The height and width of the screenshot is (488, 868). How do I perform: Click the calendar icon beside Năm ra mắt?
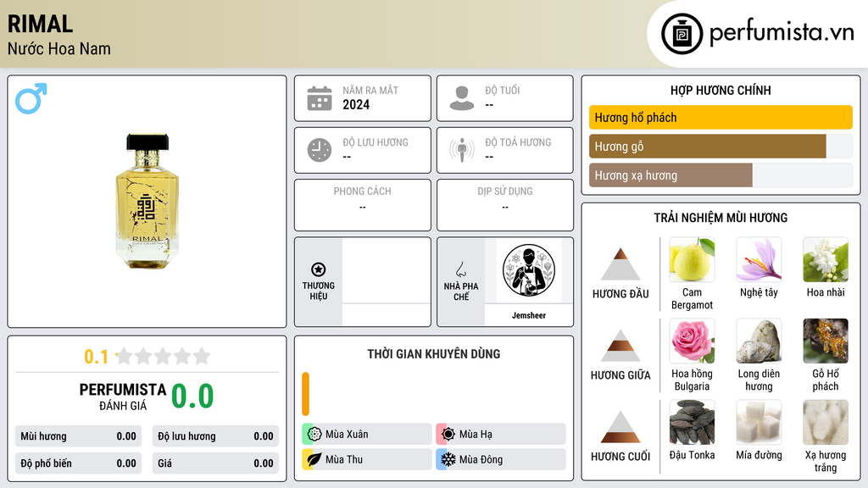(320, 98)
